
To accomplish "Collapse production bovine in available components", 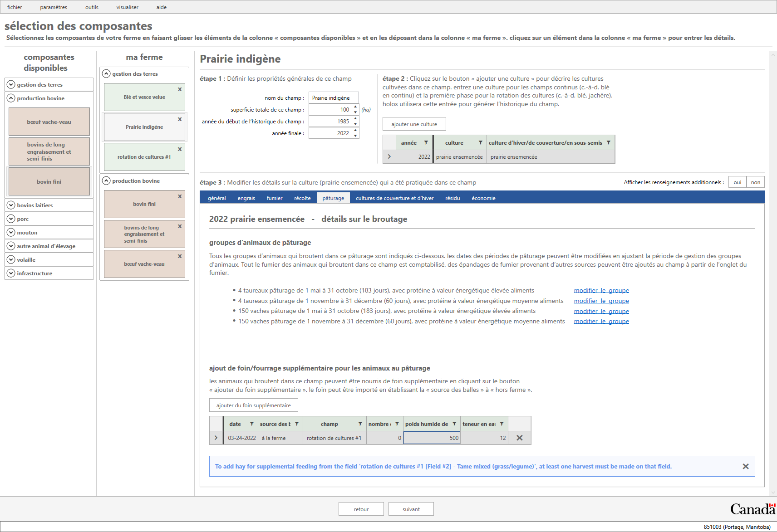I will [11, 98].
